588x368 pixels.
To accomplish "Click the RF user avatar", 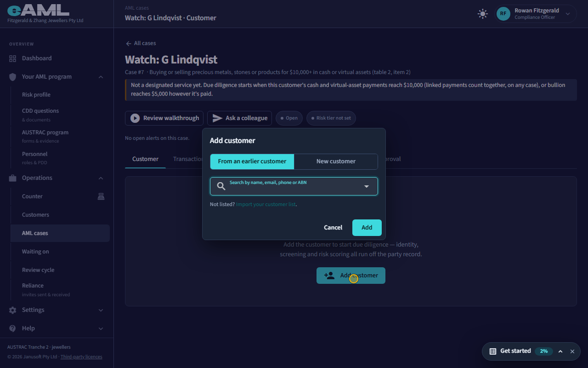I will 503,14.
